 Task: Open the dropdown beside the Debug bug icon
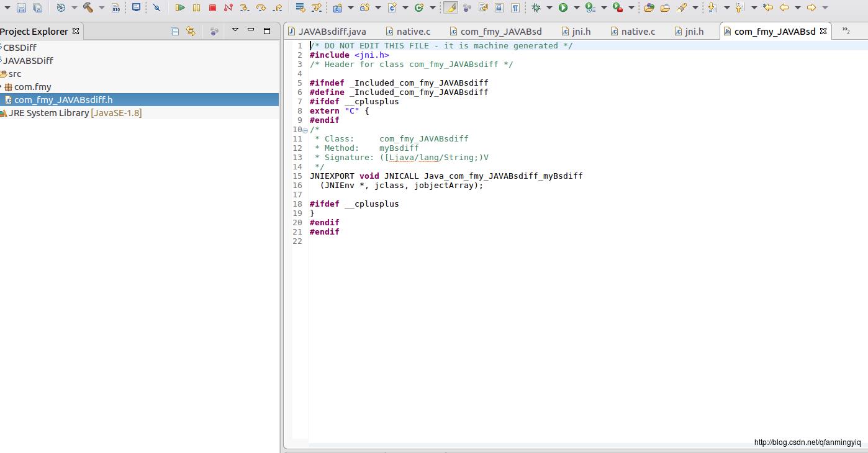point(549,7)
